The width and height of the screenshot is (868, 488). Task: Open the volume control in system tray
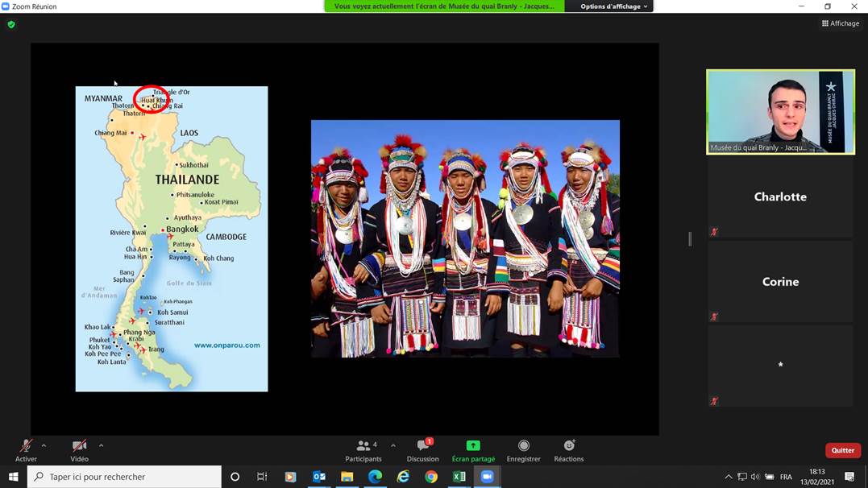pos(756,477)
